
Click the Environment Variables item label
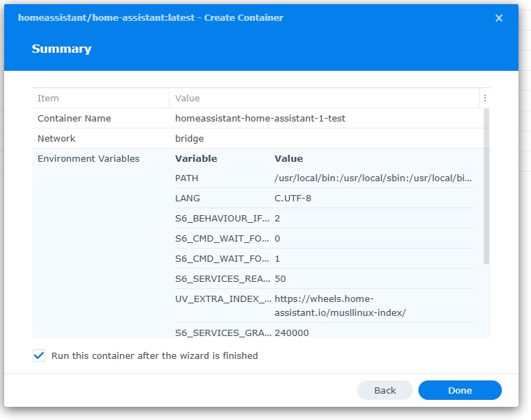point(88,158)
